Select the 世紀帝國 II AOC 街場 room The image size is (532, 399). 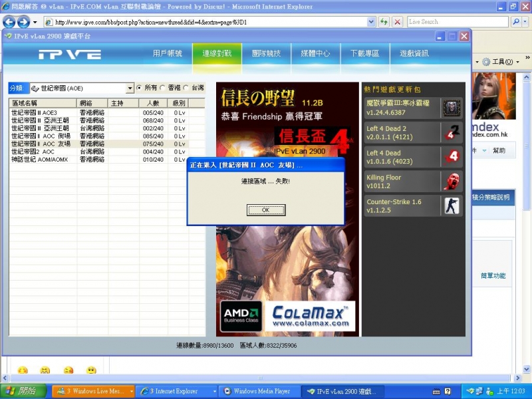(98, 136)
